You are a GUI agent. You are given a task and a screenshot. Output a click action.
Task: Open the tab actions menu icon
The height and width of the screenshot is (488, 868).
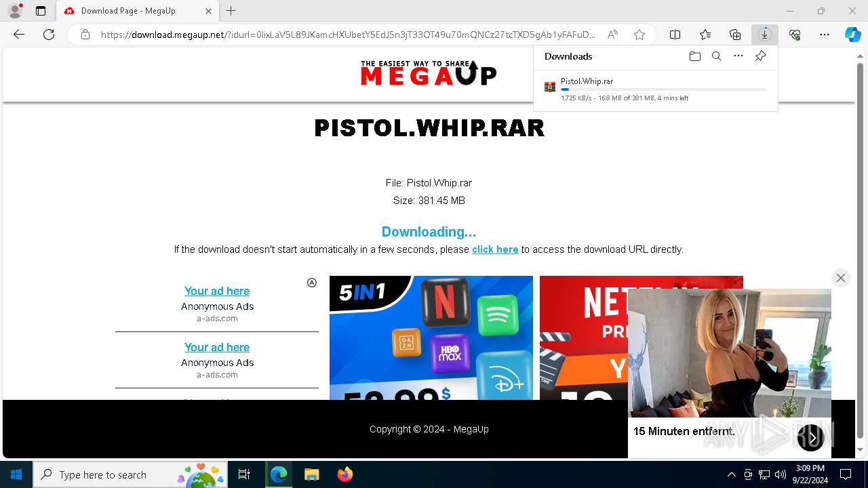(x=41, y=11)
